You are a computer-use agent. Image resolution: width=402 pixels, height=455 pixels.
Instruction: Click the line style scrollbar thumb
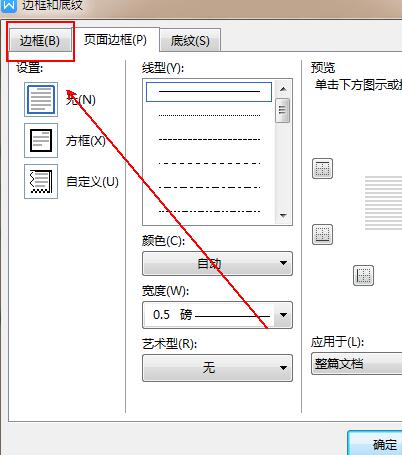pyautogui.click(x=283, y=110)
